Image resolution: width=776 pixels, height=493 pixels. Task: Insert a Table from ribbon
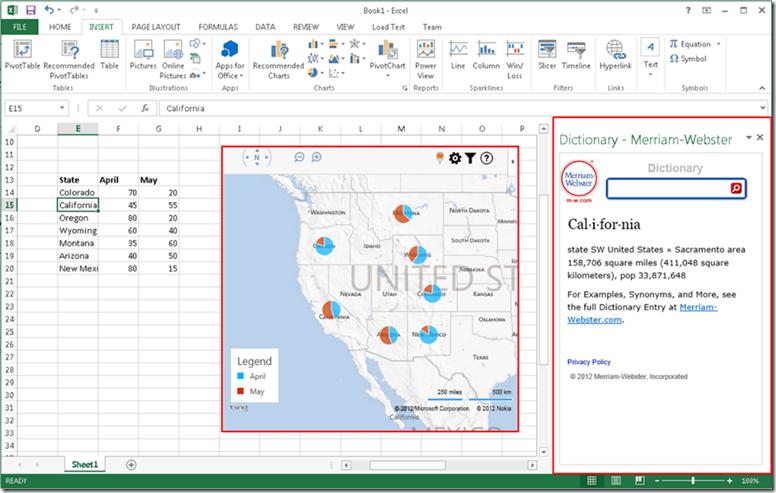coord(109,54)
